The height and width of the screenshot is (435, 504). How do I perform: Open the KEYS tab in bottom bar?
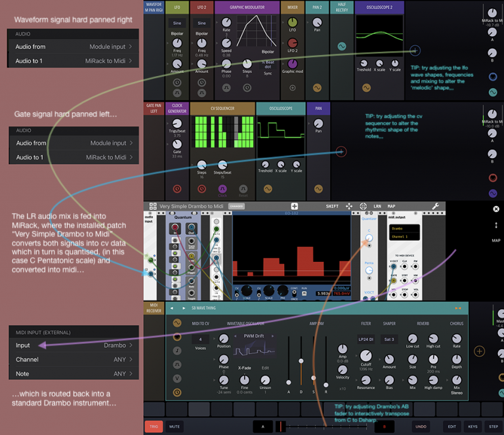(x=472, y=426)
